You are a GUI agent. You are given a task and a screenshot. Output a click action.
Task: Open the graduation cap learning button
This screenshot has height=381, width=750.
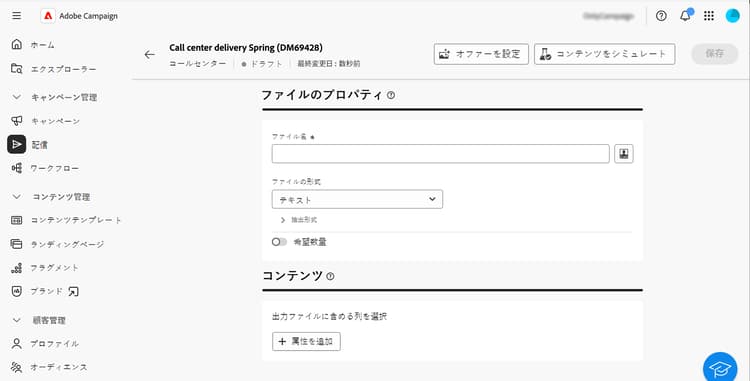click(720, 368)
